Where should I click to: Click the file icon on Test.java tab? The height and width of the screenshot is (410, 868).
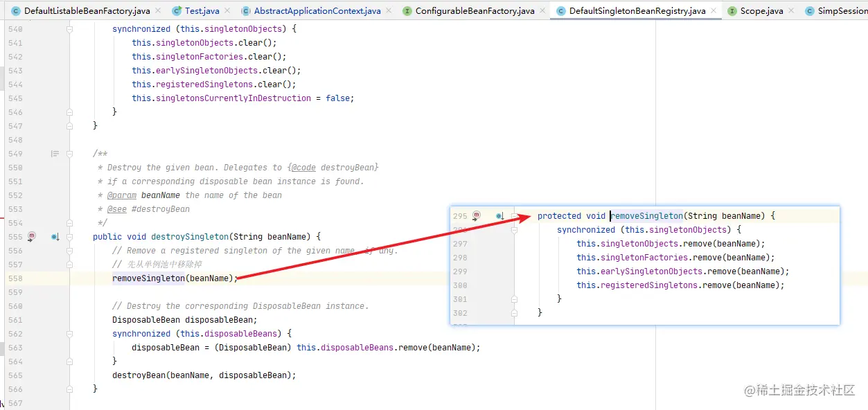tap(177, 11)
